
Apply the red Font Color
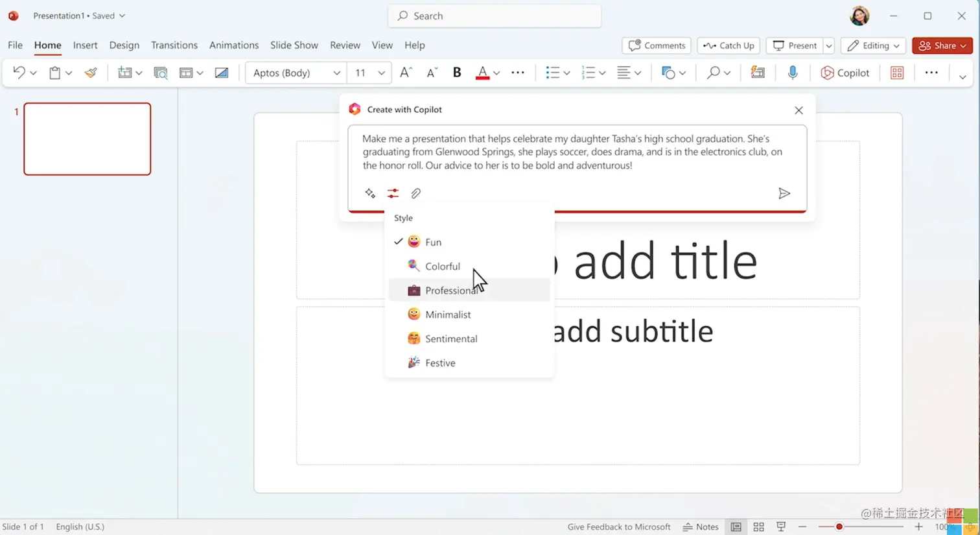click(x=482, y=73)
